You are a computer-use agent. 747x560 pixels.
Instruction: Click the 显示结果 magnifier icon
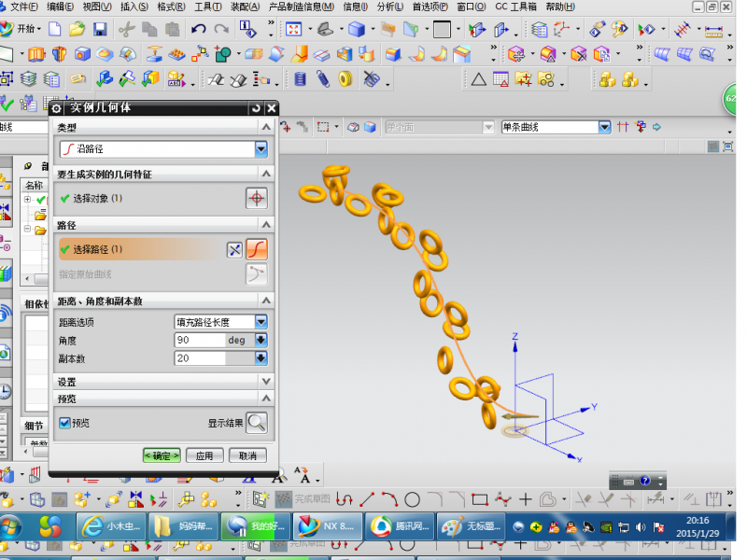point(256,422)
